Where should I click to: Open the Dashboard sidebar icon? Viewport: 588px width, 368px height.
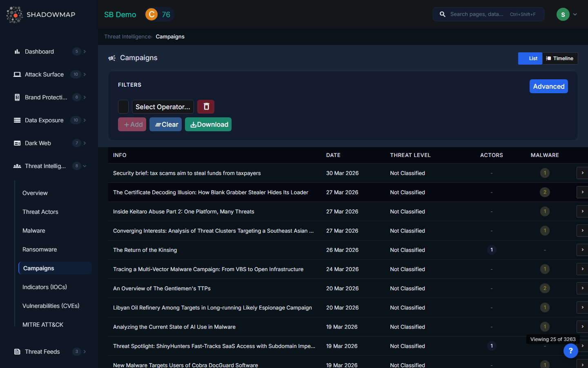pyautogui.click(x=17, y=52)
